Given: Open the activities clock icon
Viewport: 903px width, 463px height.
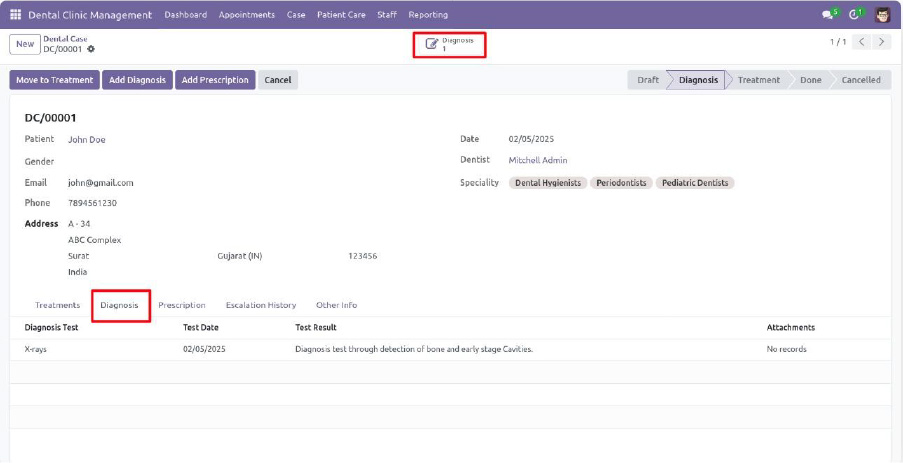Looking at the screenshot, I should 855,15.
